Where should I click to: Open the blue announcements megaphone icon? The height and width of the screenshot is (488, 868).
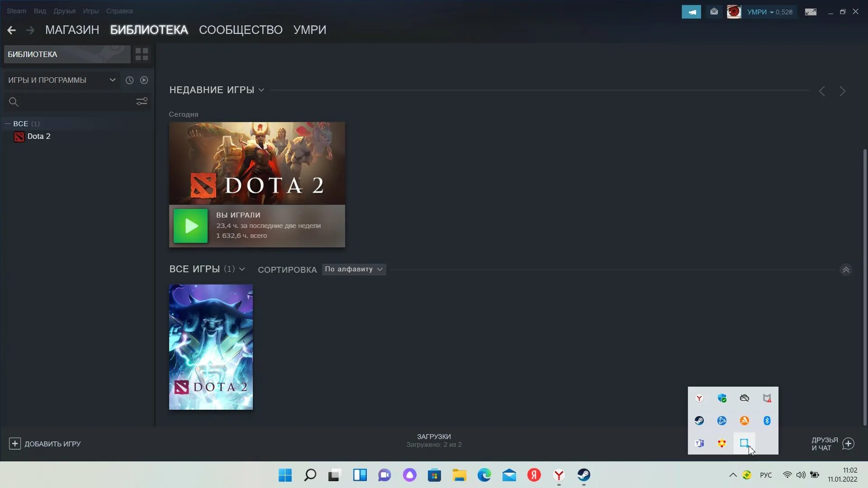pos(691,12)
